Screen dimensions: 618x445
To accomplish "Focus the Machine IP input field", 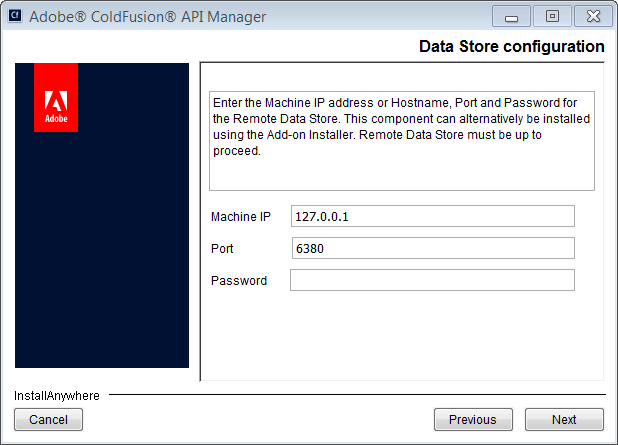I will click(432, 217).
